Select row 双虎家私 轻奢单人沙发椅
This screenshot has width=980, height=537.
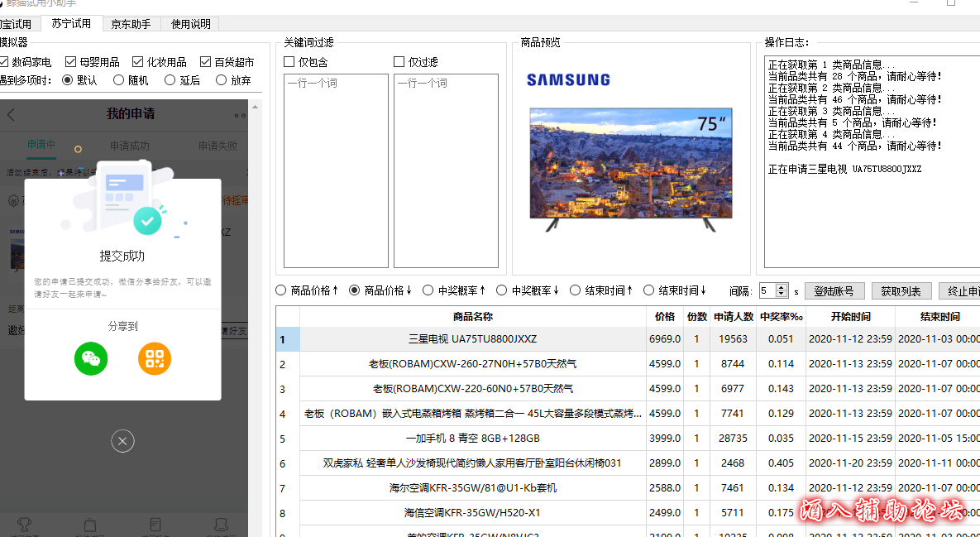(473, 463)
